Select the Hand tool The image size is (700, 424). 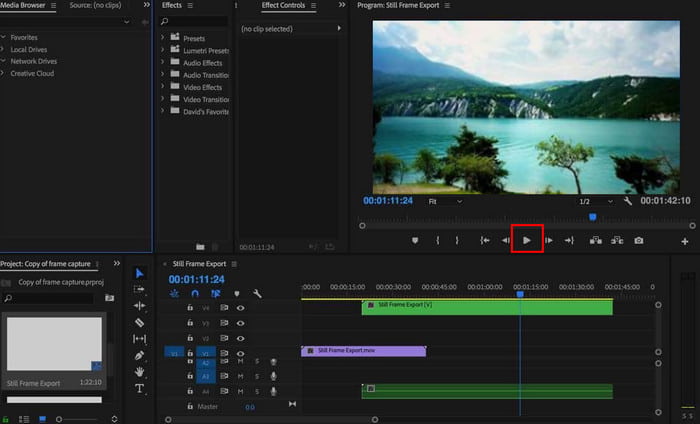pos(139,372)
